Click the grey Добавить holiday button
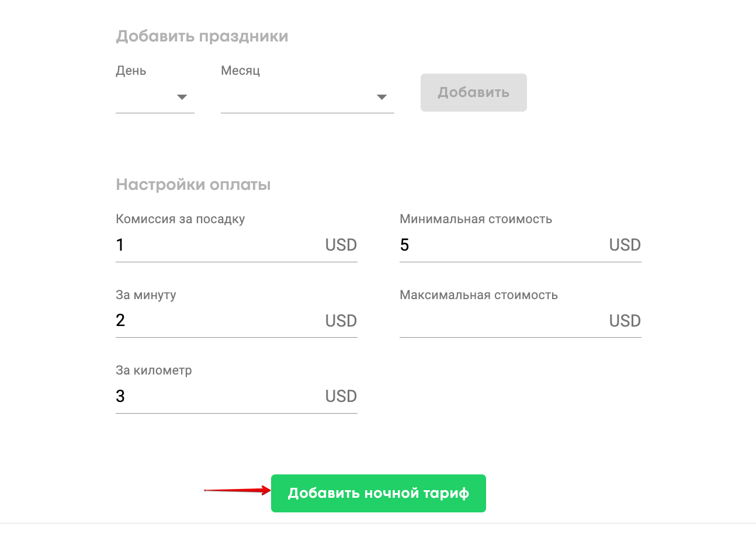This screenshot has width=756, height=534. (x=473, y=92)
